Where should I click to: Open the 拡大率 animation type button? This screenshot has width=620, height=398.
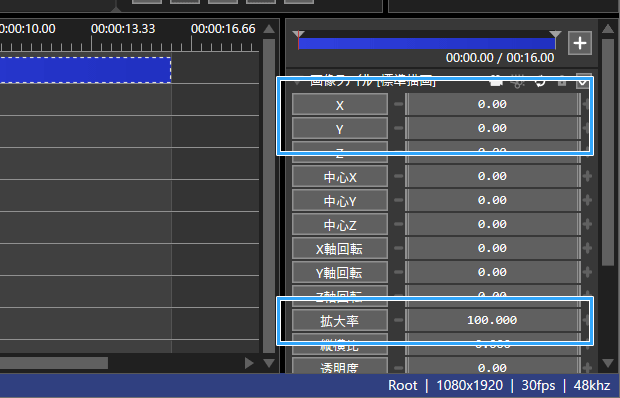(x=340, y=321)
